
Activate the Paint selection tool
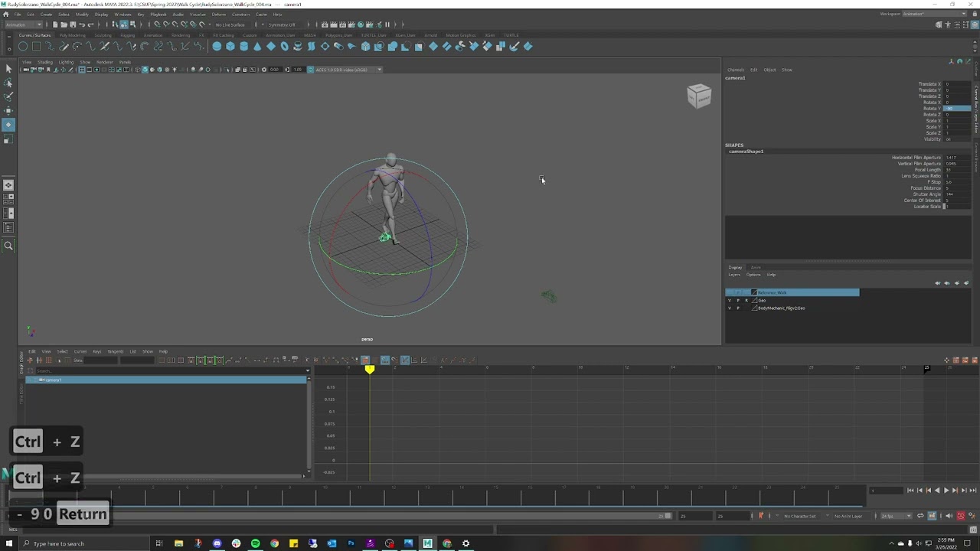[8, 96]
